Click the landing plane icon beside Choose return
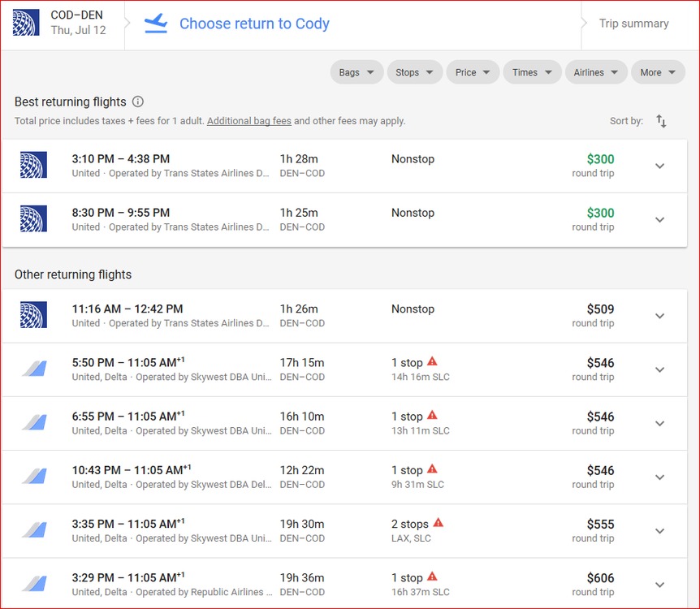Viewport: 700px width, 609px height. click(x=156, y=24)
